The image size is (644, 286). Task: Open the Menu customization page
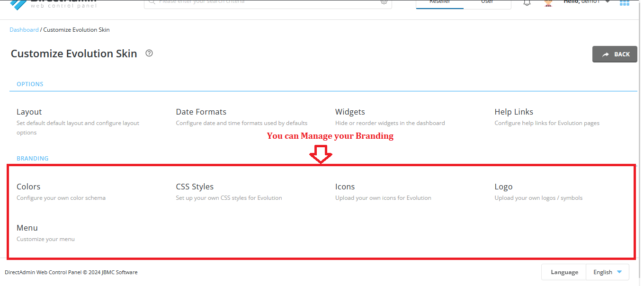pos(27,228)
